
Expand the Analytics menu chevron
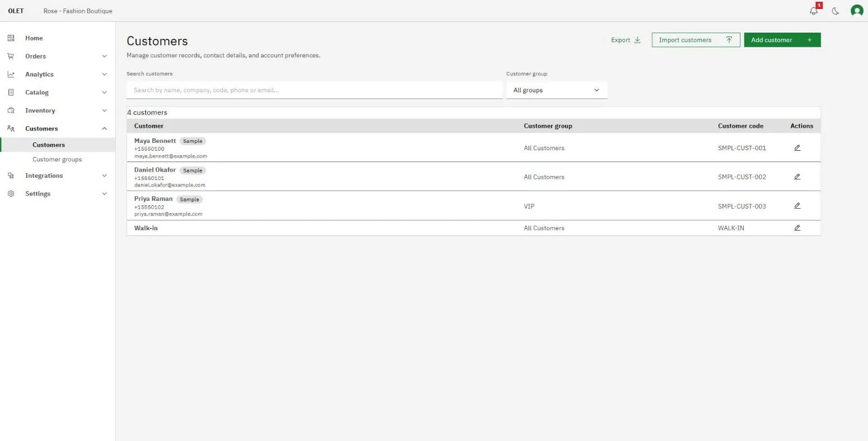(104, 74)
